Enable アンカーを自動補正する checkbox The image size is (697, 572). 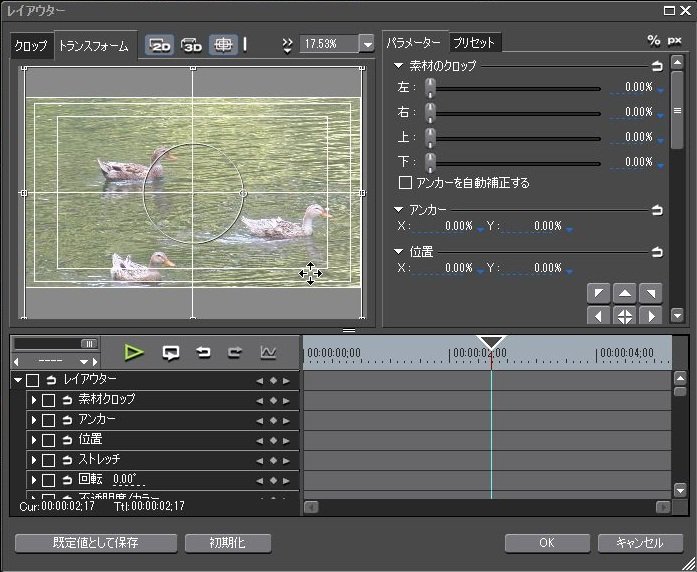pyautogui.click(x=406, y=183)
